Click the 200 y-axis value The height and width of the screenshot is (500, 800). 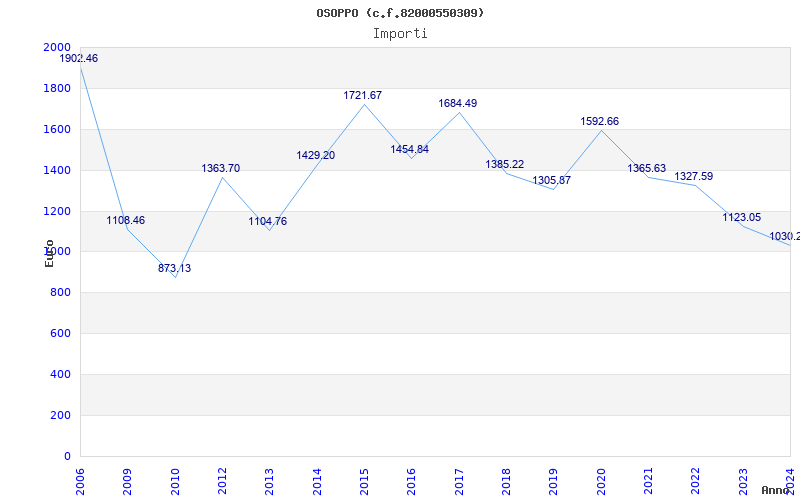tap(61, 415)
